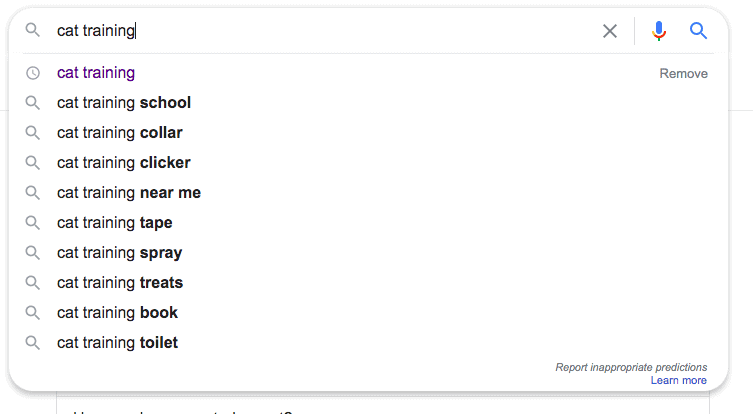Screen dimensions: 753x414
Task: Click the magnifier icon next to cat training school
Action: (33, 103)
